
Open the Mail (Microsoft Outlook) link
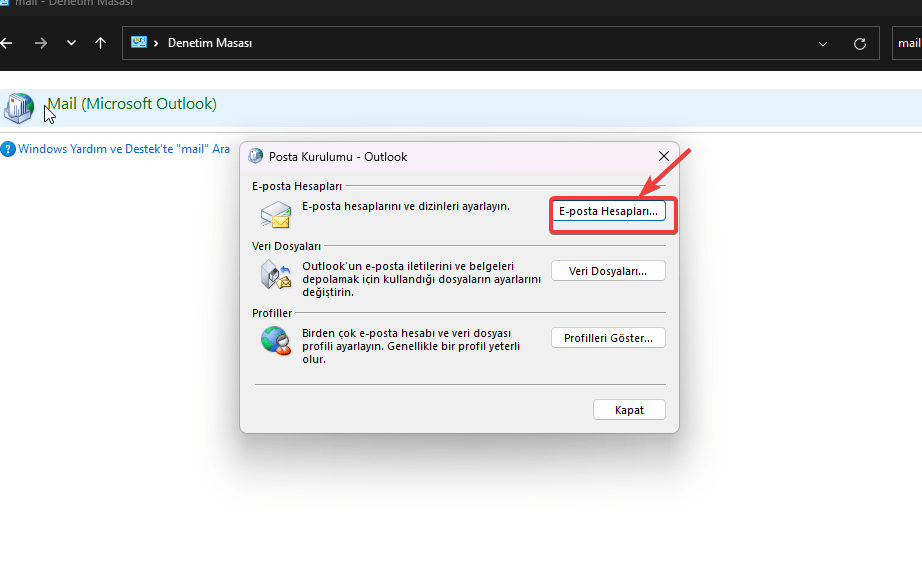131,104
